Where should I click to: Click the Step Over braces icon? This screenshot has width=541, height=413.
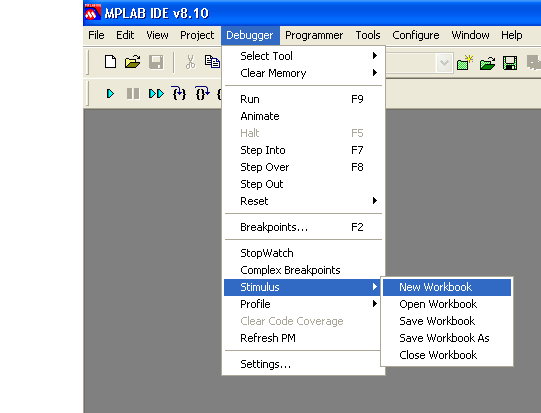click(202, 94)
